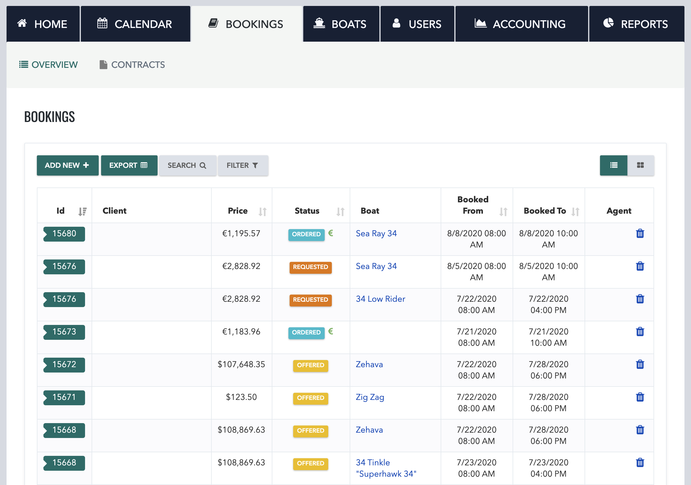Switch to grid view layout
The height and width of the screenshot is (485, 691).
[x=640, y=165]
